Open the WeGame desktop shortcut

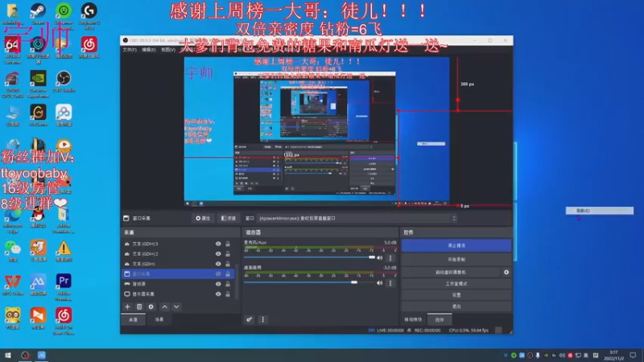coord(38,115)
